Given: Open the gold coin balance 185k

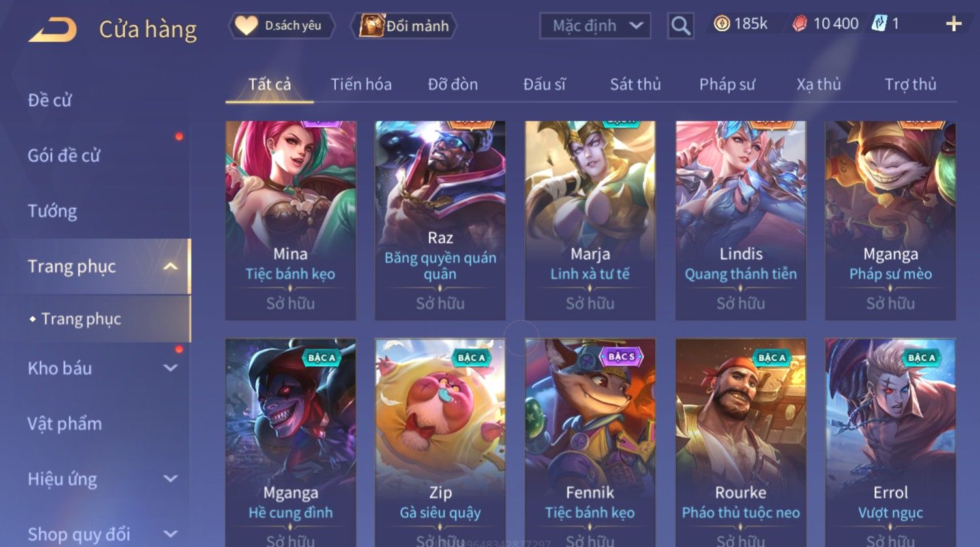Looking at the screenshot, I should tap(741, 24).
